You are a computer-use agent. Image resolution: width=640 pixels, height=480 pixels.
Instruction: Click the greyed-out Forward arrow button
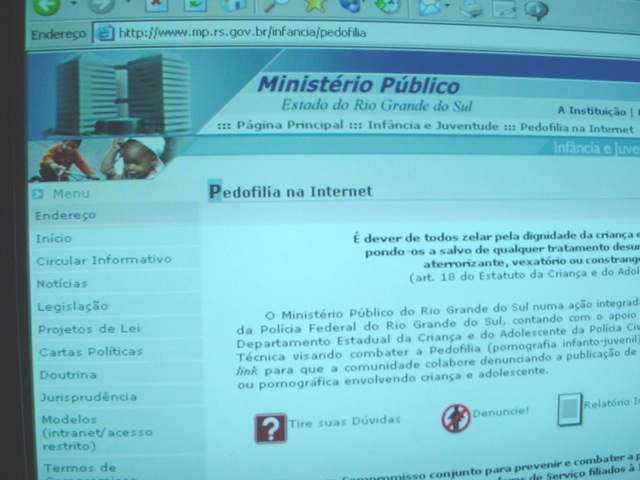tap(101, 5)
